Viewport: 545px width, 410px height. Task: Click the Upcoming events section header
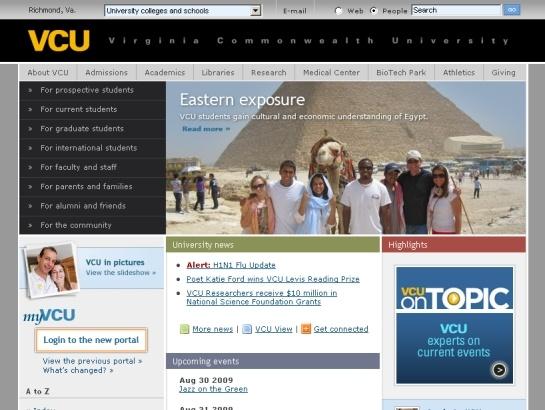click(x=273, y=361)
